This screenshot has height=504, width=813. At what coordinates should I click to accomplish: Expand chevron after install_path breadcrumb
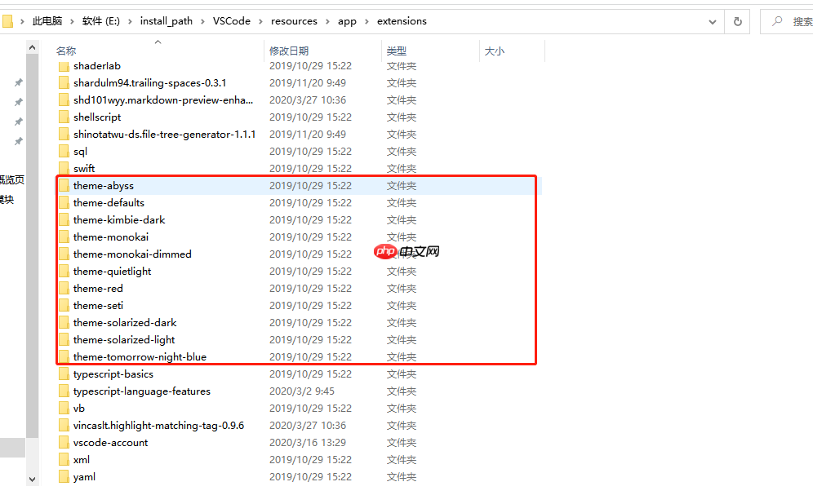click(x=202, y=22)
